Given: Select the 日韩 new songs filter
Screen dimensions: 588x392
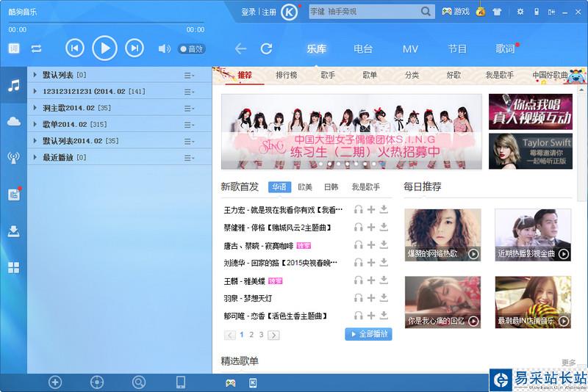Looking at the screenshot, I should 331,187.
